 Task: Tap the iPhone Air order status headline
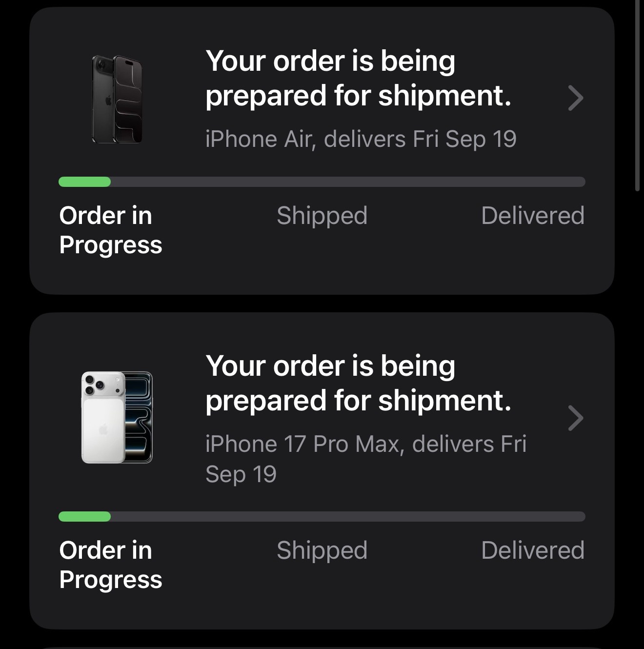(x=358, y=78)
